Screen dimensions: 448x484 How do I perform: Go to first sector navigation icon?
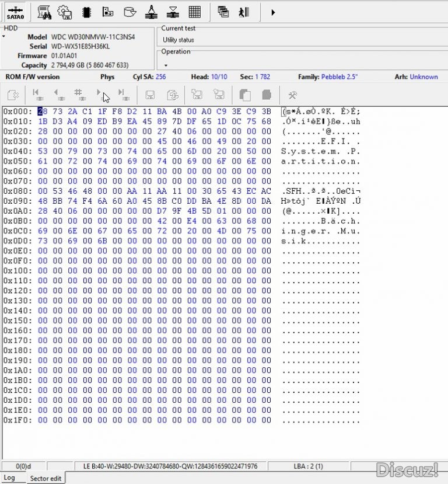click(x=37, y=95)
